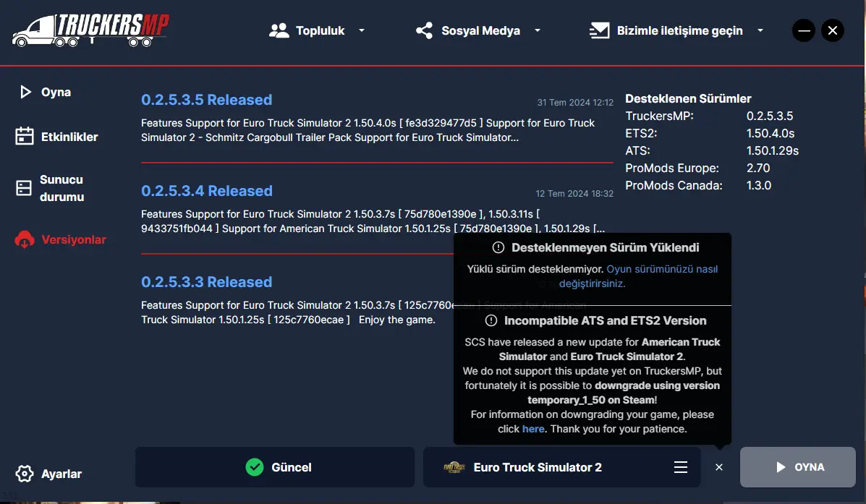Open the Sunucu durumu sidebar tab

coord(50,188)
